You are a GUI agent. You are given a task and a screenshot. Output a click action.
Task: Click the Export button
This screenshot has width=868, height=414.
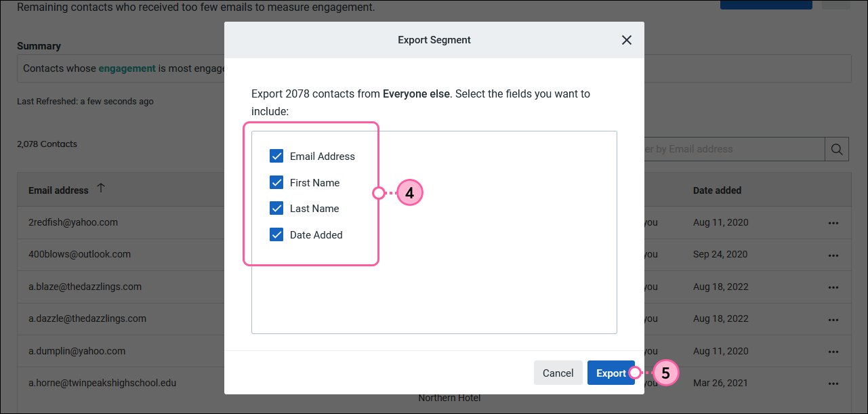tap(611, 373)
